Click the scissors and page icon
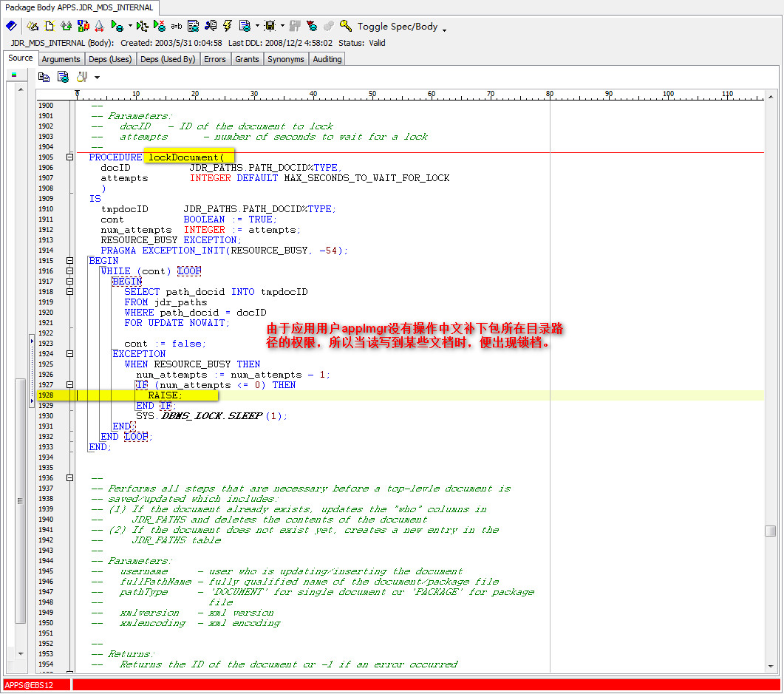This screenshot has width=784, height=694. pyautogui.click(x=211, y=26)
